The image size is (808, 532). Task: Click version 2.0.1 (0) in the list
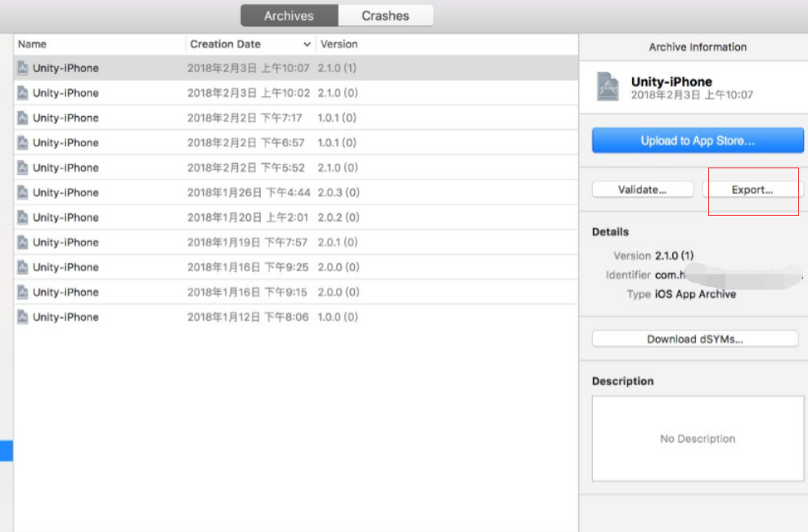click(x=338, y=242)
